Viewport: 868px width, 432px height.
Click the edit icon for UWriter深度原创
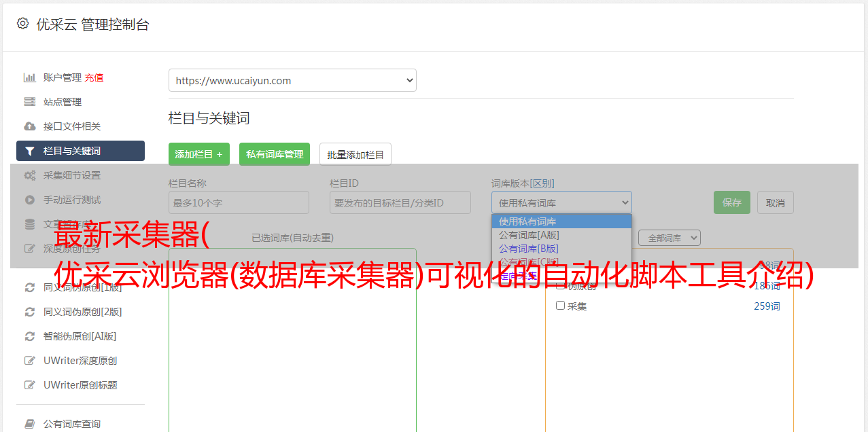[x=29, y=361]
